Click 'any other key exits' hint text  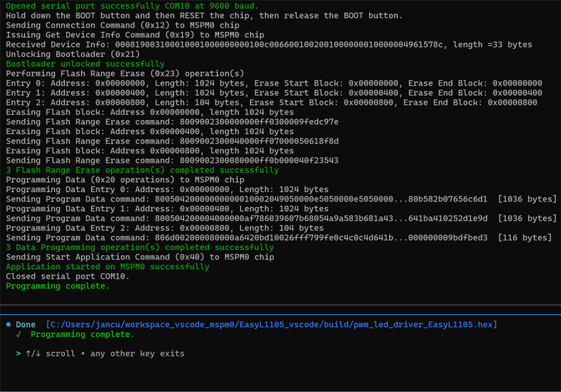point(137,353)
